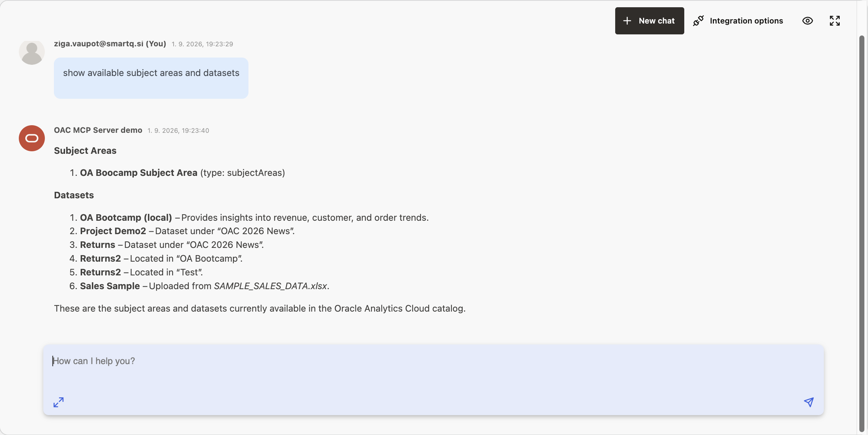Click the 'SAMPLE_SALES_DATA.xlsx' file name

271,286
